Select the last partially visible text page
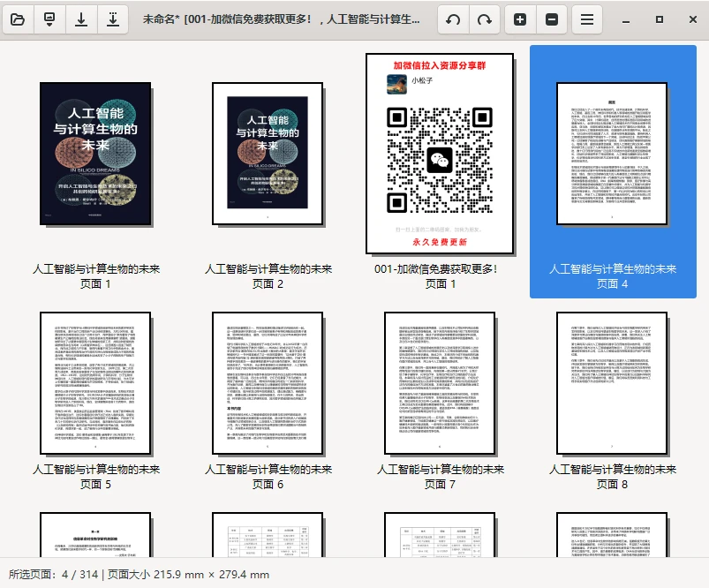Viewport: 709px width, 588px height. (612, 535)
